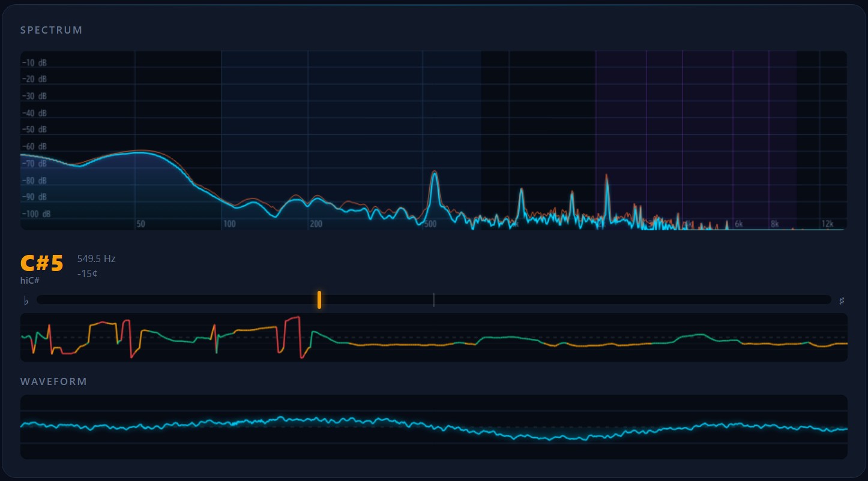Click the 8k frequency label
The image size is (868, 481).
click(774, 223)
